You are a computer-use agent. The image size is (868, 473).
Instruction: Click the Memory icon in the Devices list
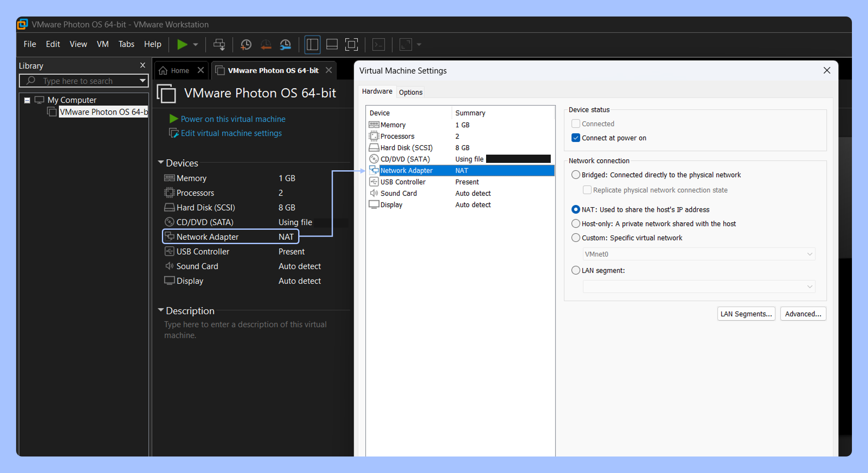click(169, 178)
